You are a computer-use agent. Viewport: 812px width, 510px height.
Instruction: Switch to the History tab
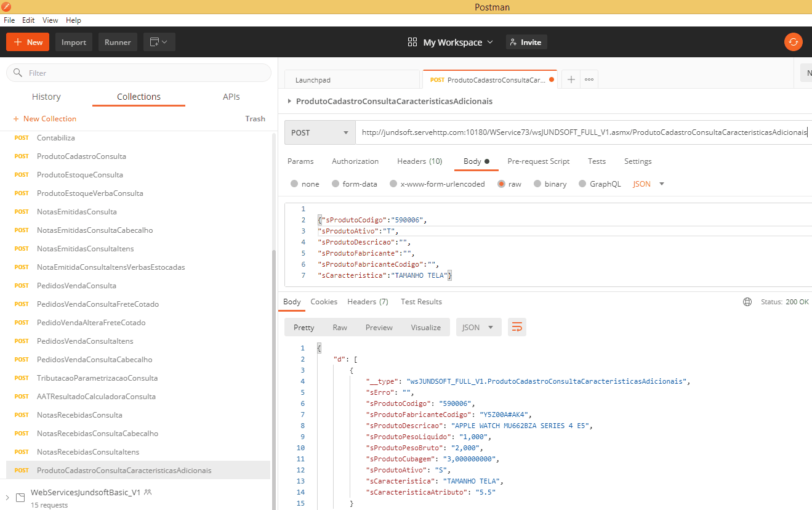pyautogui.click(x=46, y=97)
